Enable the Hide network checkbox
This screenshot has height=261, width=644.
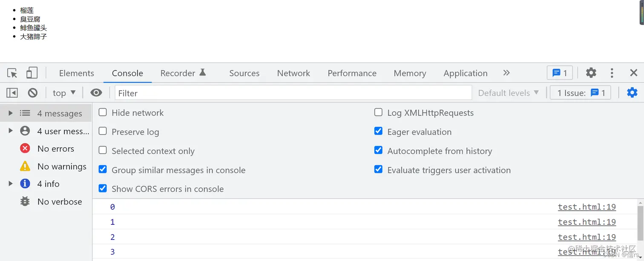[103, 112]
